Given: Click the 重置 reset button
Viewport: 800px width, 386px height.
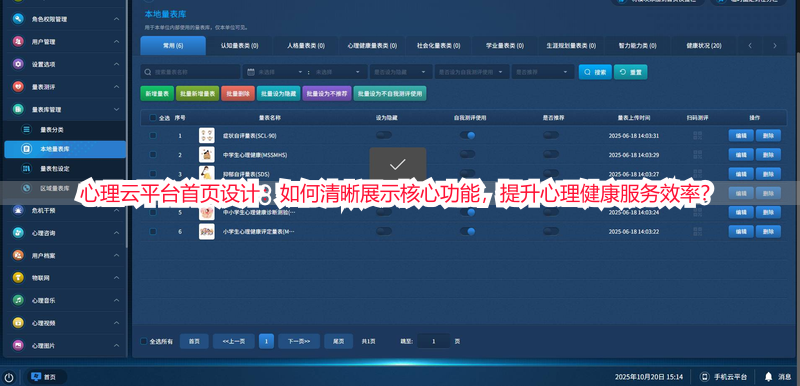Looking at the screenshot, I should pos(631,72).
